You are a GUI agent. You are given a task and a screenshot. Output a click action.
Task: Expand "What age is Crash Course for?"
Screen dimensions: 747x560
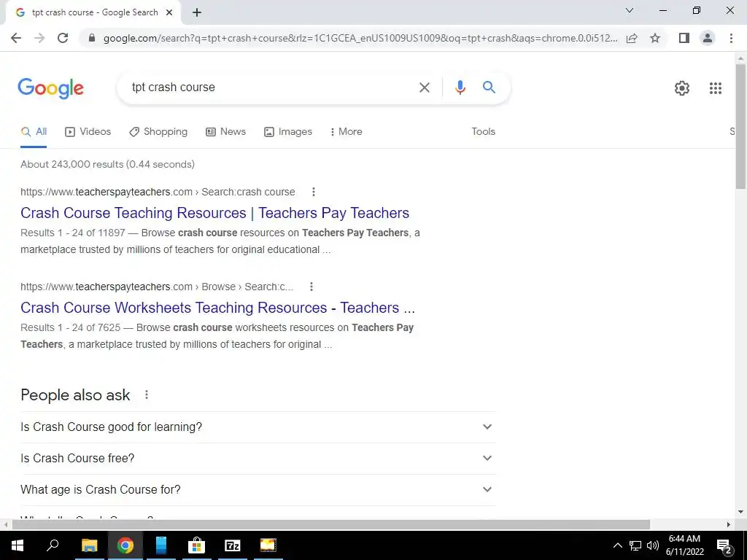point(258,489)
